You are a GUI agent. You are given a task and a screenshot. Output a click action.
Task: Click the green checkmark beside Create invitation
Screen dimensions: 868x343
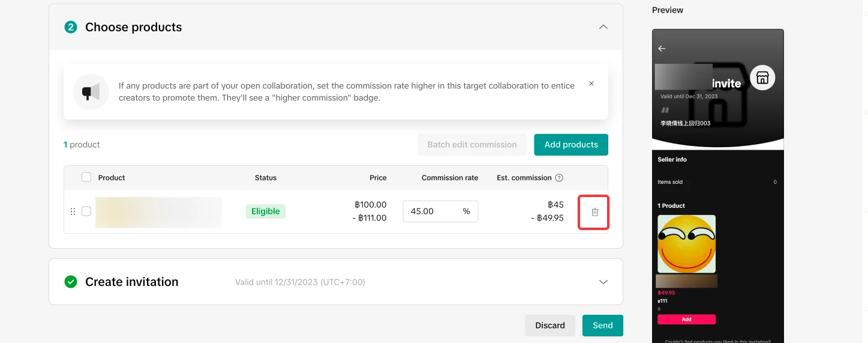point(71,282)
